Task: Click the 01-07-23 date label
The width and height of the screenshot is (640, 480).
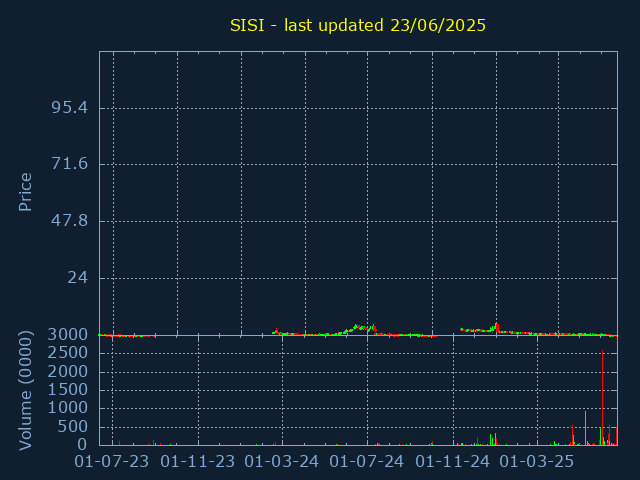Action: tap(112, 462)
